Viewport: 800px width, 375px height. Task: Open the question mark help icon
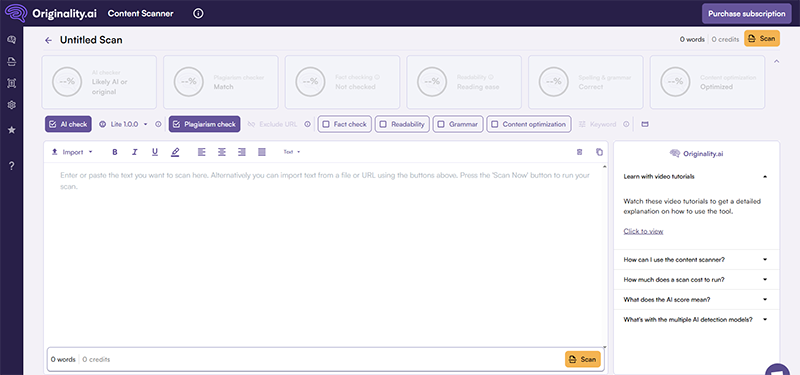(x=11, y=166)
